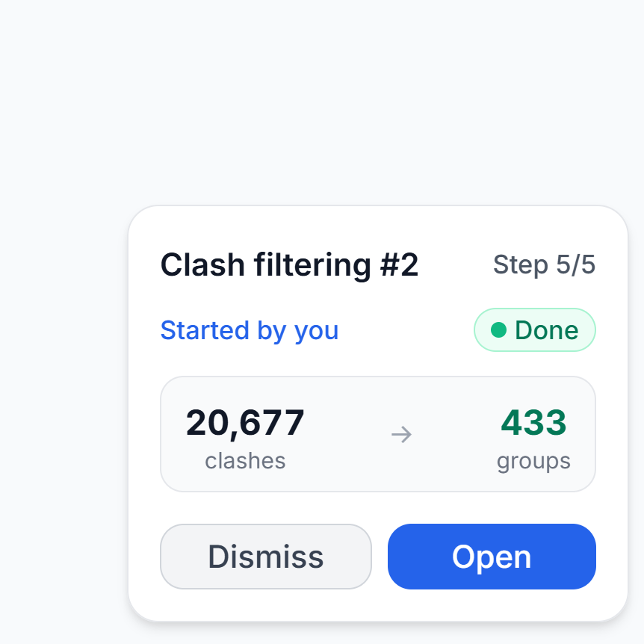Click the word 'Step' in the step counter
Image resolution: width=644 pixels, height=644 pixels.
pyautogui.click(x=520, y=264)
